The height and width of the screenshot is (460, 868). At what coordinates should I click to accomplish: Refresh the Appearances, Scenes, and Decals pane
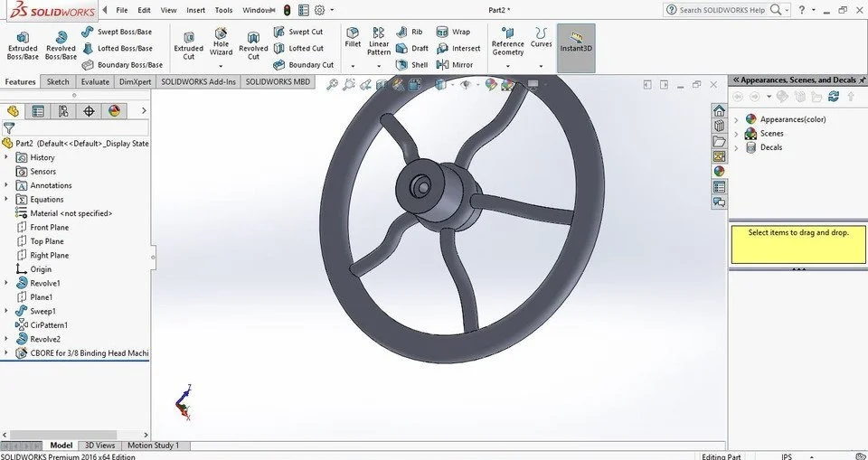click(833, 97)
